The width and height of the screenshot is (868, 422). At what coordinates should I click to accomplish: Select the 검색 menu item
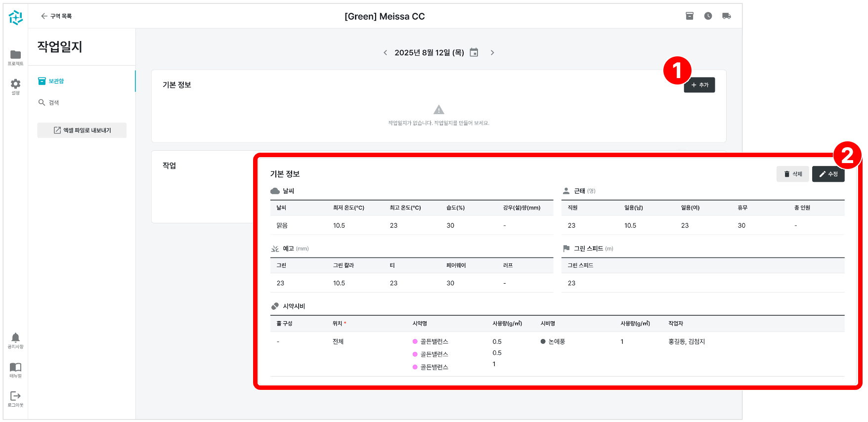(x=53, y=102)
